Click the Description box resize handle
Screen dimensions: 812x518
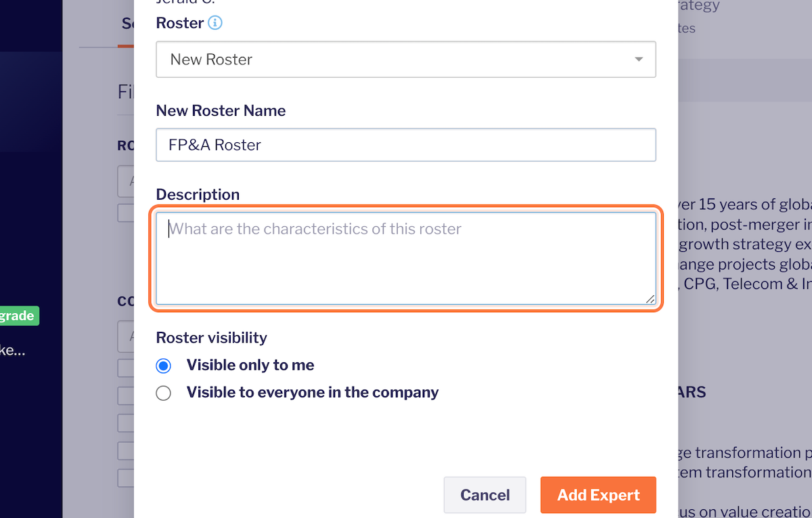(650, 299)
